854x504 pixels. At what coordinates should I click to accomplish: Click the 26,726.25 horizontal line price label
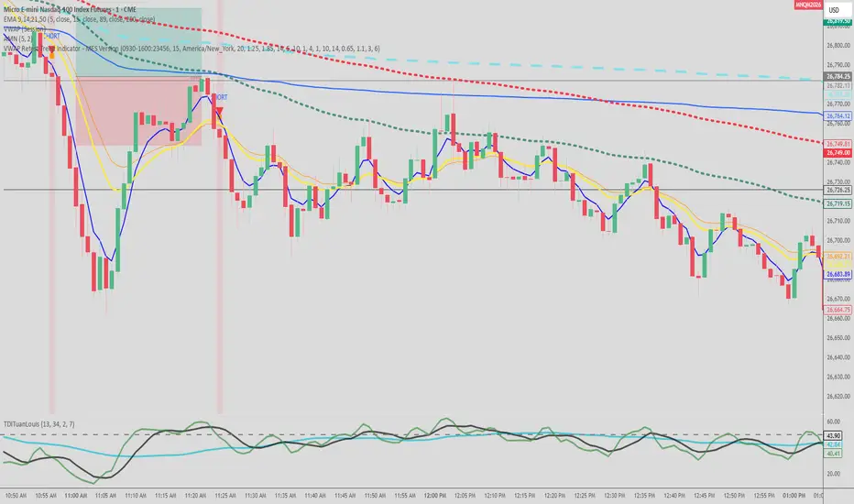tap(838, 191)
